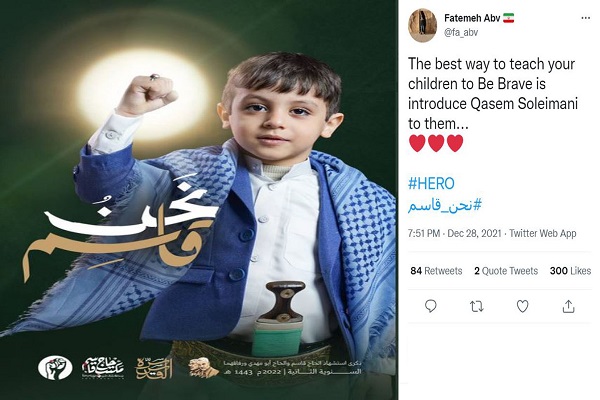Image resolution: width=600 pixels, height=400 pixels.
Task: View the 2 Quote Tweets list
Action: [x=506, y=271]
